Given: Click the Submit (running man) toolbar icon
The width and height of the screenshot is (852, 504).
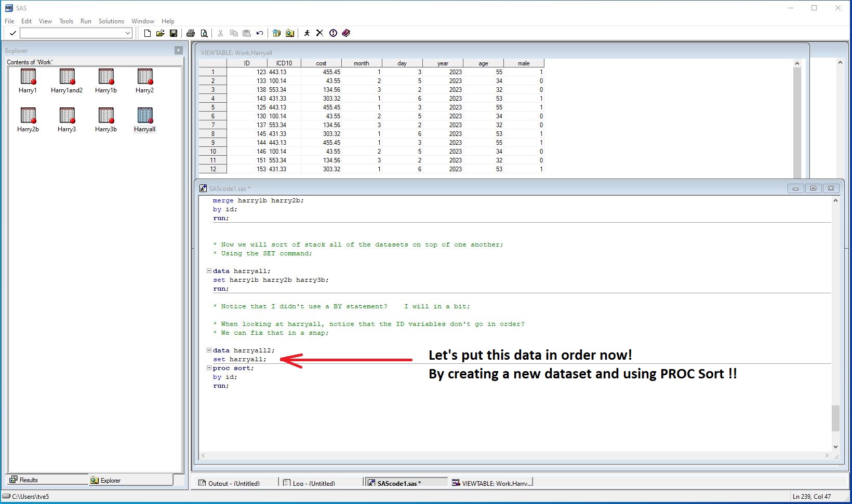Looking at the screenshot, I should (x=307, y=33).
